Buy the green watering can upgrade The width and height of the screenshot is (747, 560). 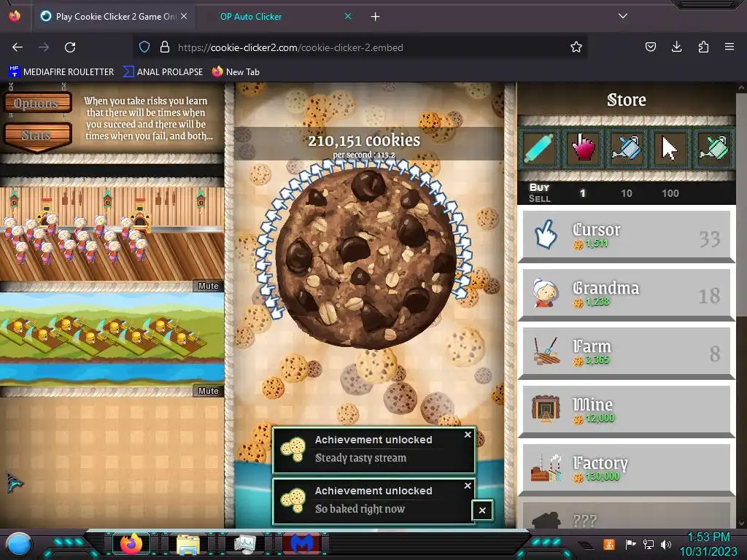[713, 148]
